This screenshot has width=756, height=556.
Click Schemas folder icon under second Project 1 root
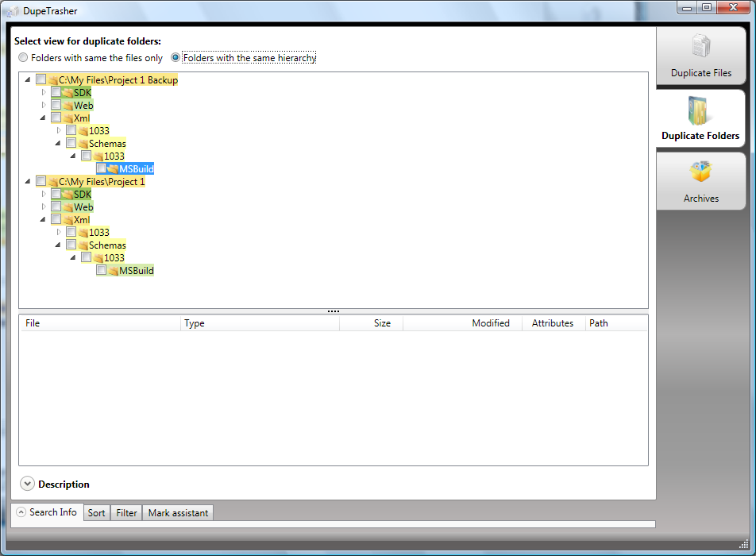pyautogui.click(x=83, y=245)
